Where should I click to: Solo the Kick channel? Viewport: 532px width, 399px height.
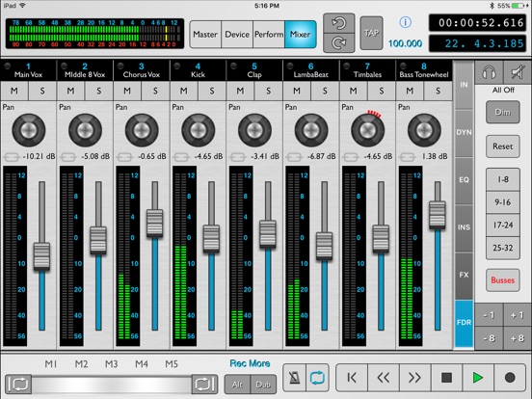coord(212,91)
